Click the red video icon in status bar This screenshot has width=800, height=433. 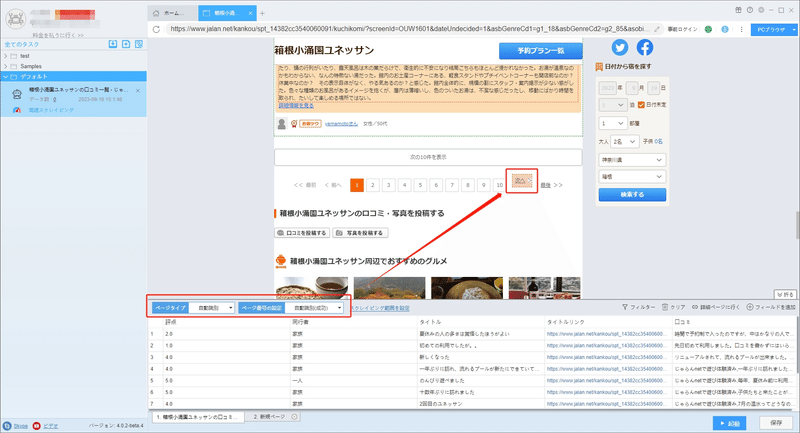coord(36,426)
